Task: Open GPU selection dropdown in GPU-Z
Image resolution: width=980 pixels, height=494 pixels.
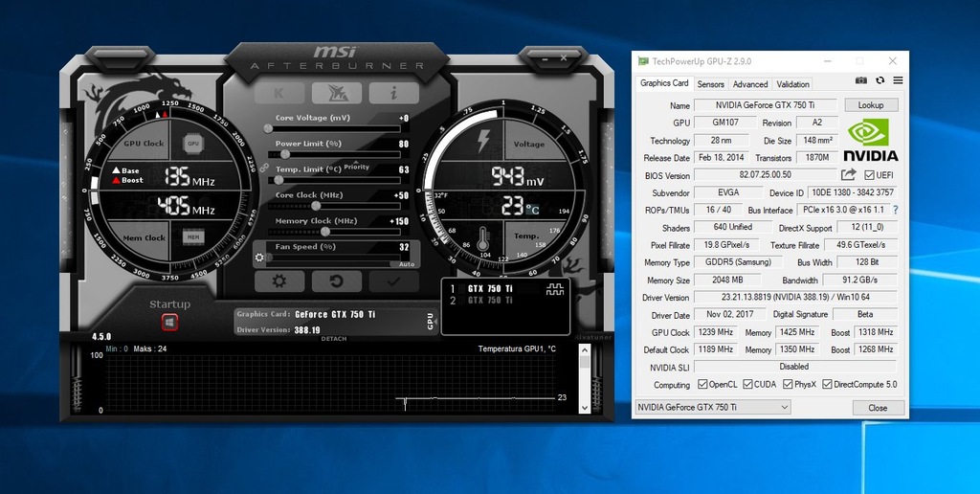Action: pos(712,407)
